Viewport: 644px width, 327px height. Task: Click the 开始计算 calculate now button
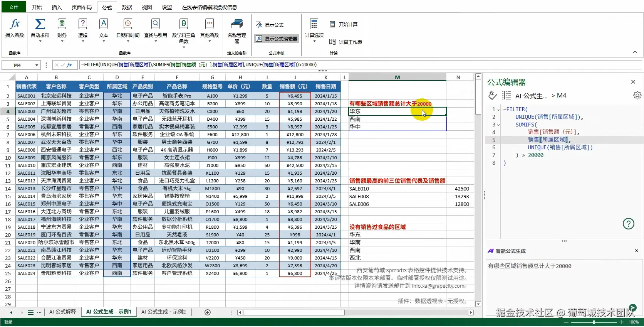coord(344,24)
